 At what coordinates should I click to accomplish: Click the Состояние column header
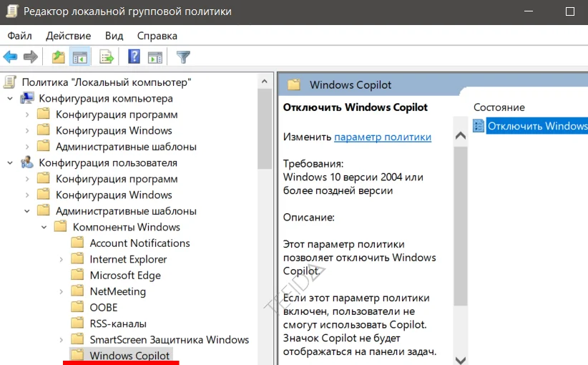[499, 107]
